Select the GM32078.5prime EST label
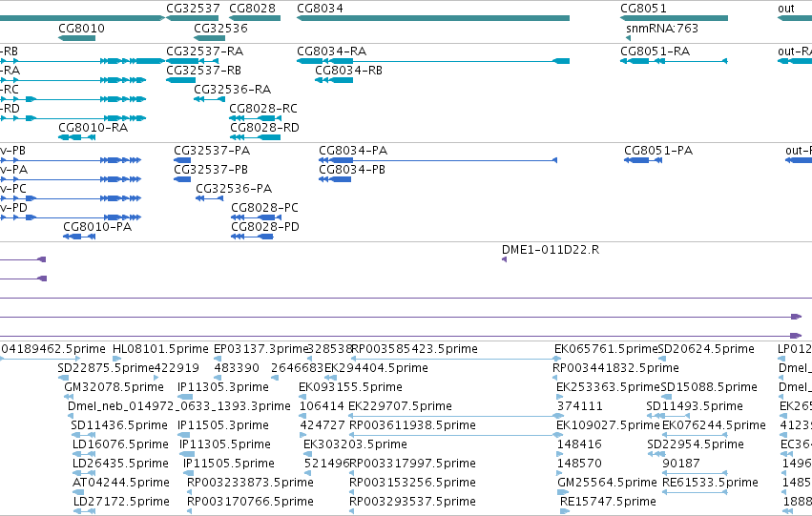Image resolution: width=812 pixels, height=516 pixels. coord(114,387)
